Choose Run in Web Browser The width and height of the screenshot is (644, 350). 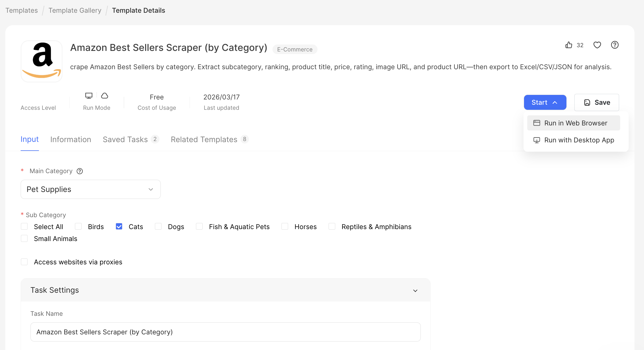[x=574, y=123]
